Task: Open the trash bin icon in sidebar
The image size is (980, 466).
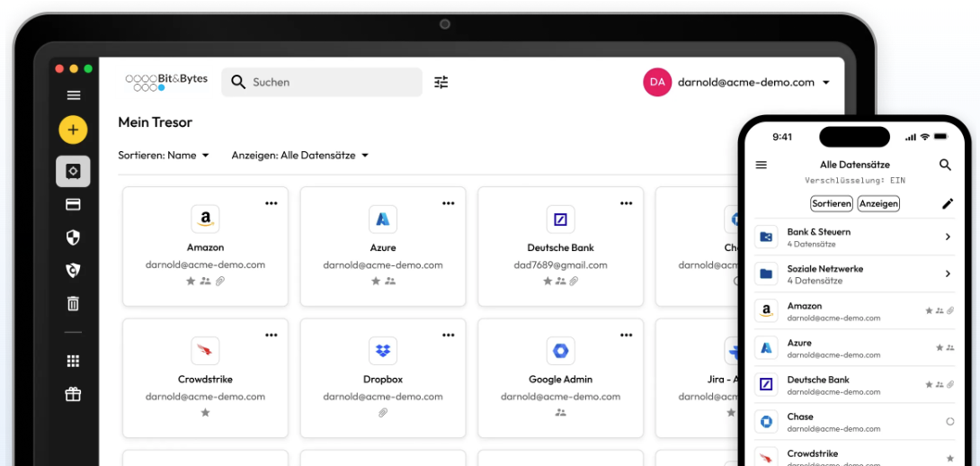Action: tap(73, 303)
